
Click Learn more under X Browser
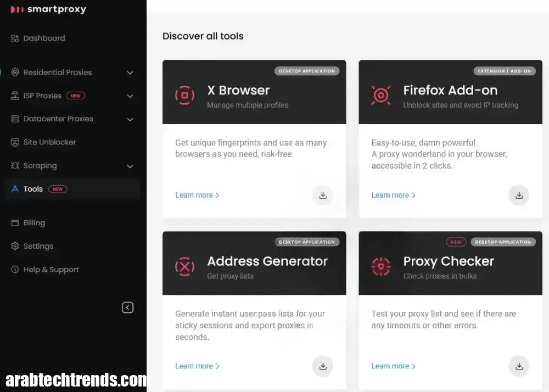point(197,195)
